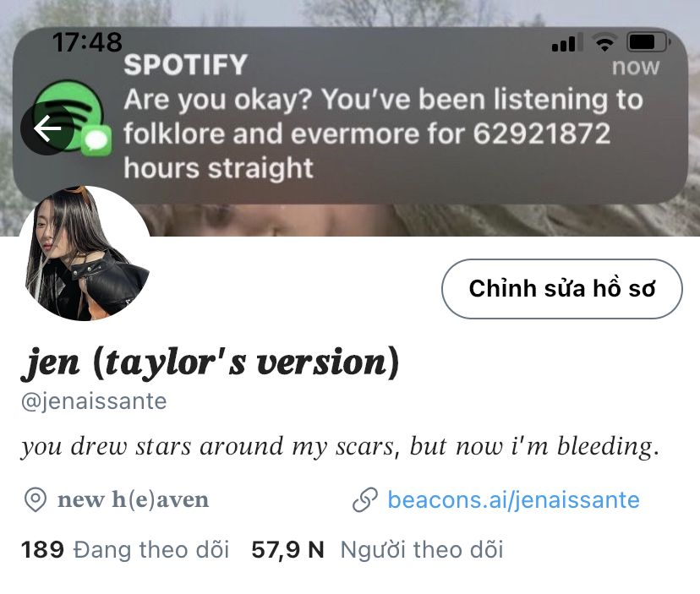This screenshot has width=700, height=594.
Task: Tap the location pin icon
Action: (x=35, y=500)
